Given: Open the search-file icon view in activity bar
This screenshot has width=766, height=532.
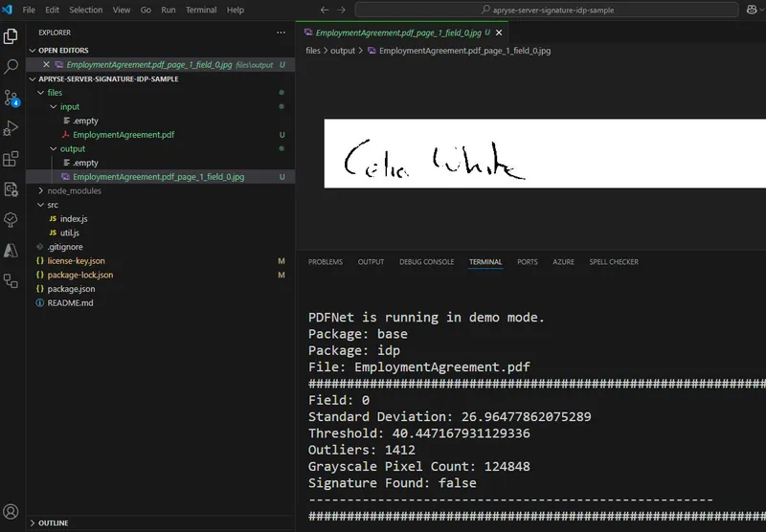Looking at the screenshot, I should pyautogui.click(x=11, y=189).
